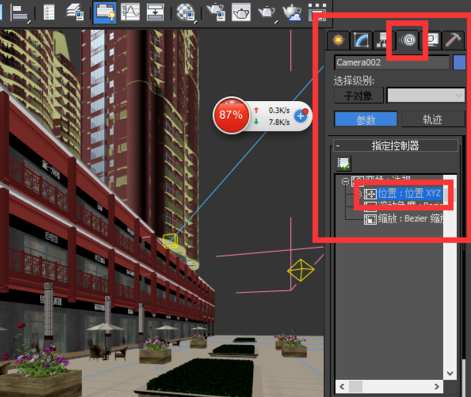Open the Align tool flyout
The image size is (471, 397).
pos(20,13)
